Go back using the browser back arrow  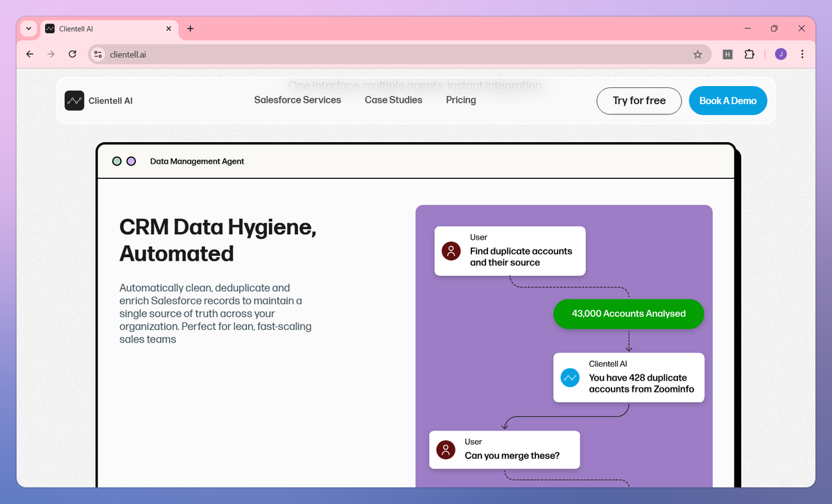(29, 54)
